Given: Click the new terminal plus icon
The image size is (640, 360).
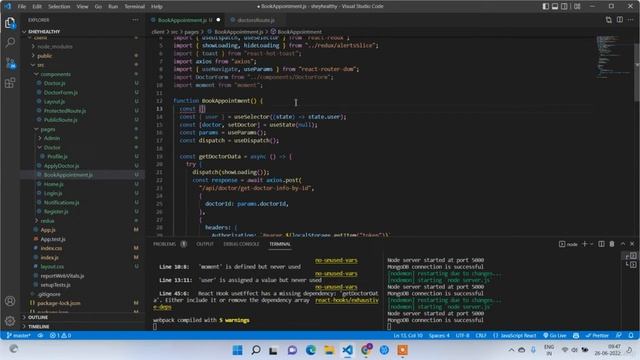Looking at the screenshot, I should click(584, 244).
